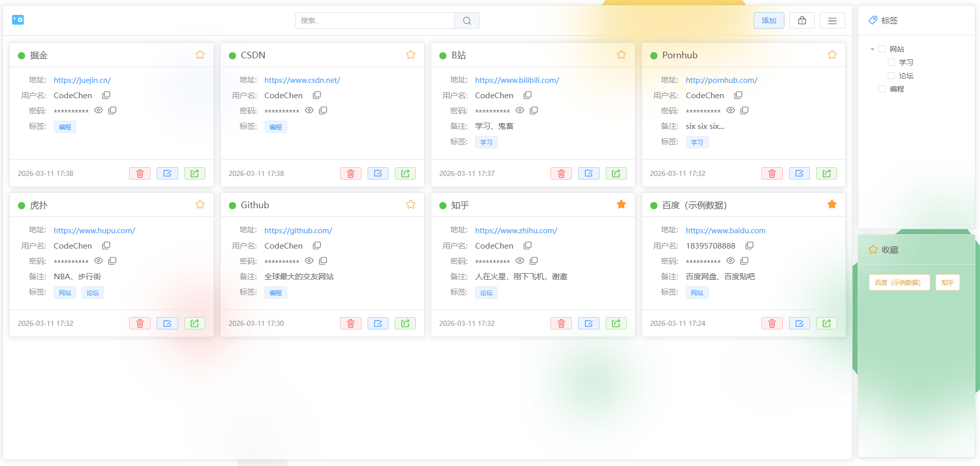Open the bilibili.com address link
This screenshot has height=466, width=980.
pyautogui.click(x=517, y=80)
